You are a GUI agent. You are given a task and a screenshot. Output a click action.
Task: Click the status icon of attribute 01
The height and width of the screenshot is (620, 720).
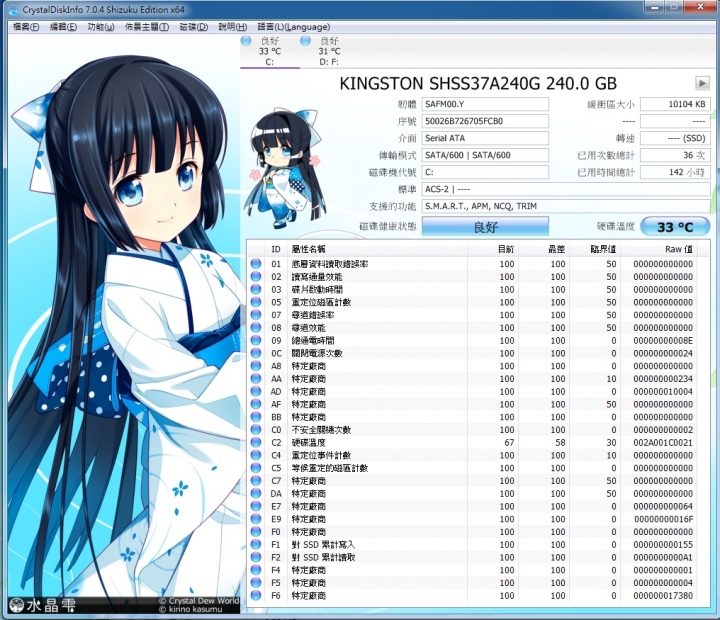[256, 264]
